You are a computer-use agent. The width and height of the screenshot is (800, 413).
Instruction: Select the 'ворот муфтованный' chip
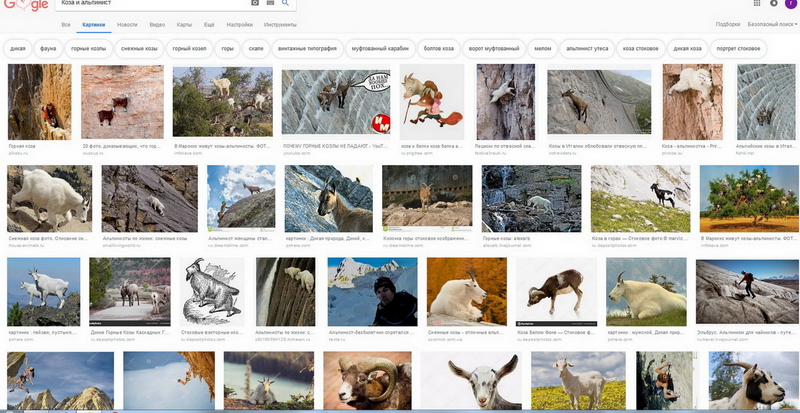click(493, 49)
